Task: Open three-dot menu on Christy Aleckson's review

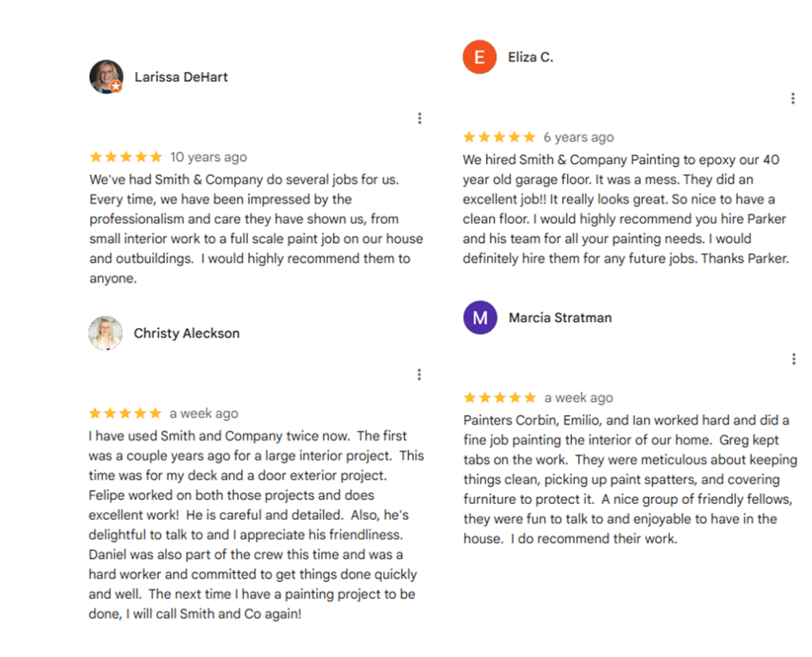Action: point(419,374)
